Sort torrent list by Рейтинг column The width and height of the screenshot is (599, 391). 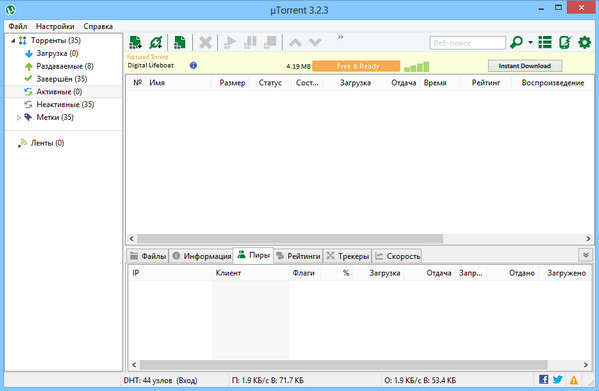click(x=486, y=83)
